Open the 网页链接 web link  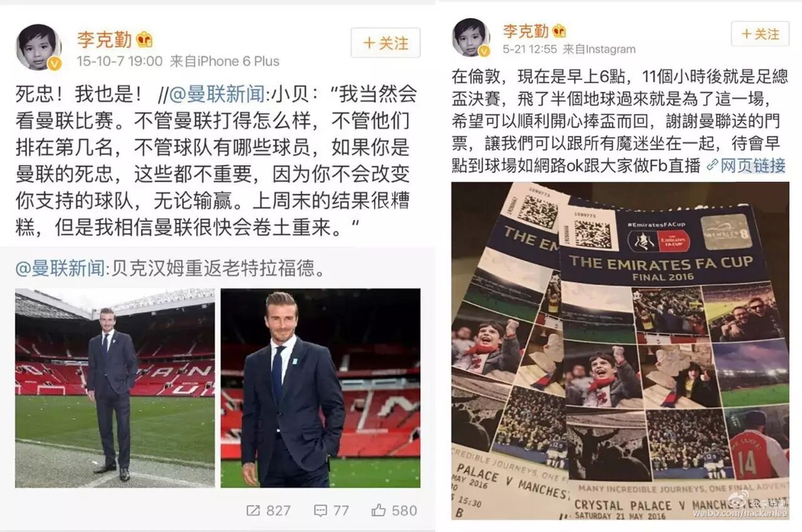coord(753,165)
